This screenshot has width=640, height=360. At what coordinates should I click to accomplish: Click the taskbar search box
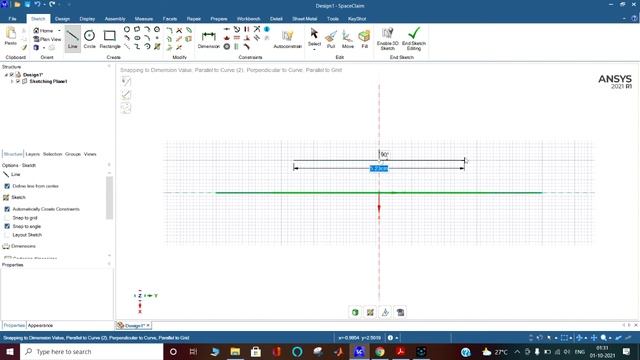(92, 352)
